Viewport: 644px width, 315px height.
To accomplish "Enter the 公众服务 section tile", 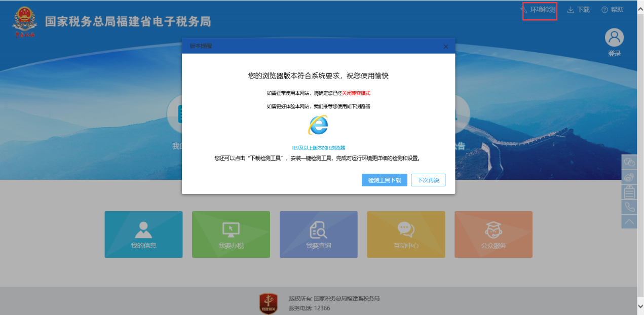I will click(x=493, y=234).
